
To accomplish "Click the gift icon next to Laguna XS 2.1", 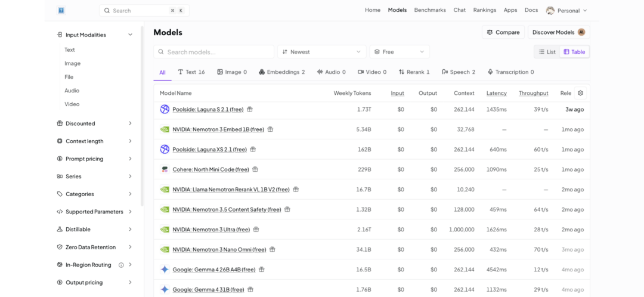I will pyautogui.click(x=253, y=150).
